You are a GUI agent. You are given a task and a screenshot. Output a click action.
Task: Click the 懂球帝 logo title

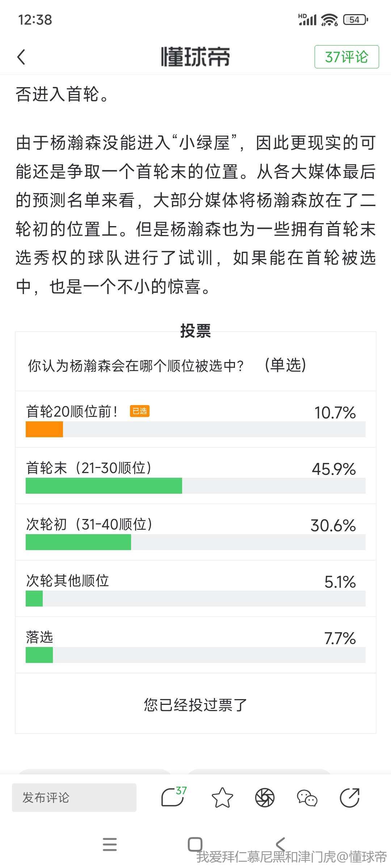tap(195, 57)
